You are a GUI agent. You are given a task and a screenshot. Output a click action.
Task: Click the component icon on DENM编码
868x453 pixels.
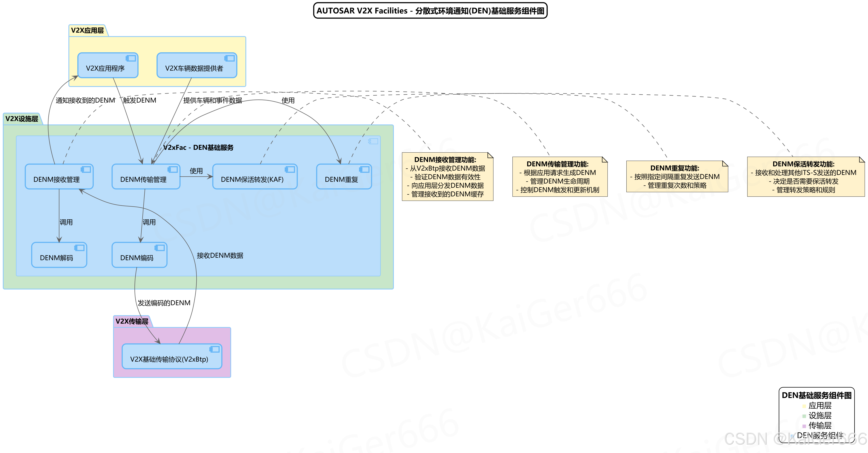159,248
